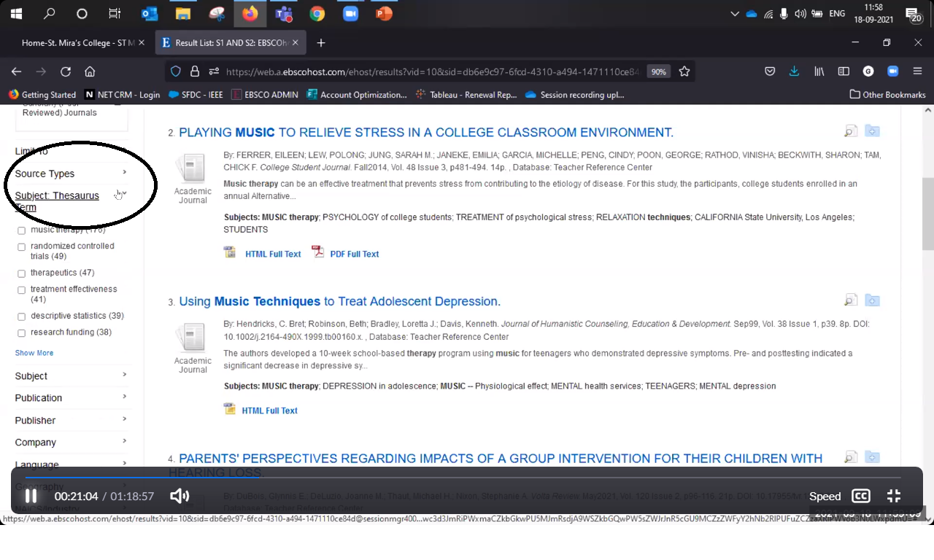Click the Firefox bookmark star icon
The image size is (934, 560).
coord(684,71)
